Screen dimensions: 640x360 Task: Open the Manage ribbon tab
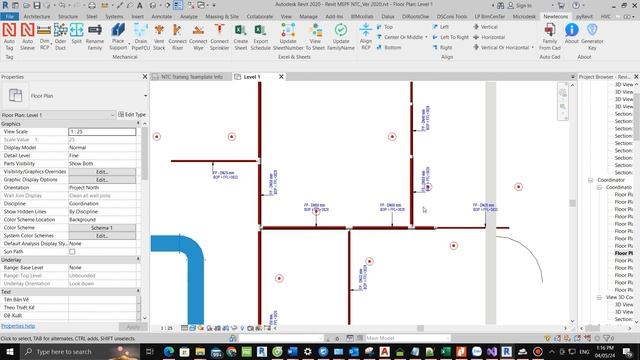coord(309,16)
